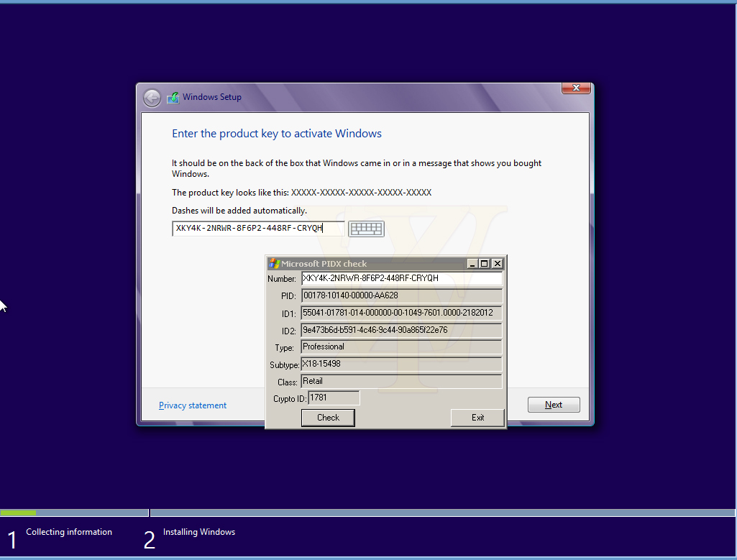Click the 'Crypto ID:' label
737x560 pixels.
pos(290,399)
